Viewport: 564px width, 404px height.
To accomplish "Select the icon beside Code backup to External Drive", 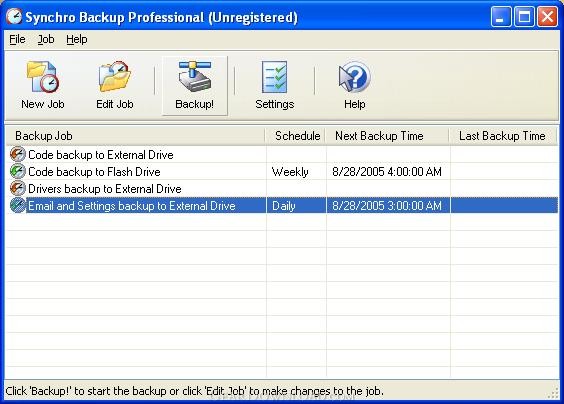I will [x=17, y=154].
